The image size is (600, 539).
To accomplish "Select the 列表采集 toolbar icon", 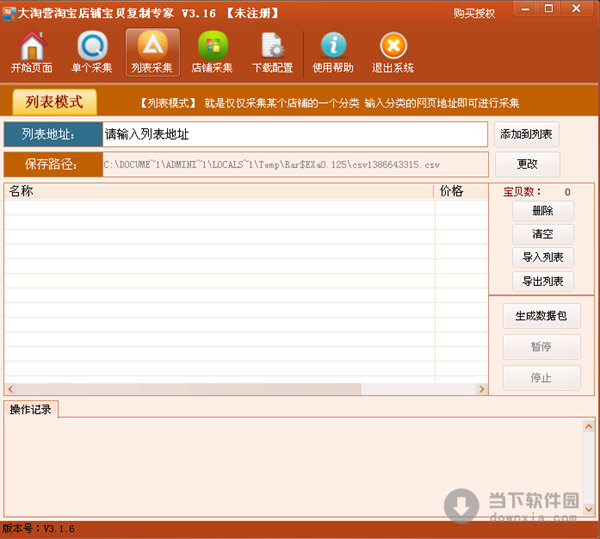I will 153,52.
